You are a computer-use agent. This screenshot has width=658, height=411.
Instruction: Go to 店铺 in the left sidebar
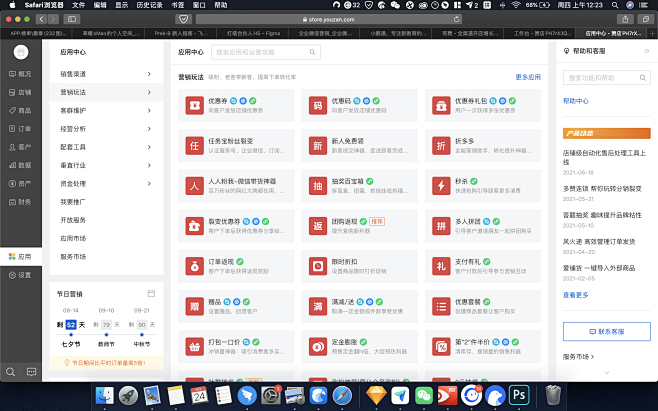pos(21,92)
